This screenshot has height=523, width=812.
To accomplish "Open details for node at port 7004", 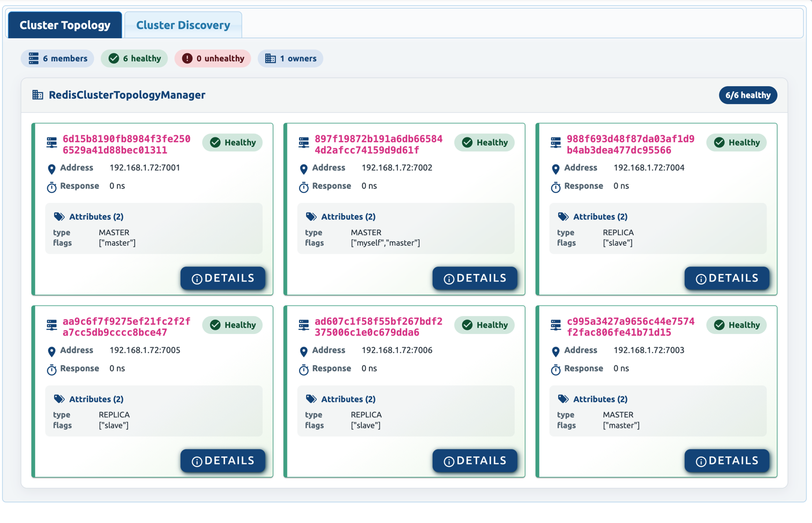I will [727, 279].
